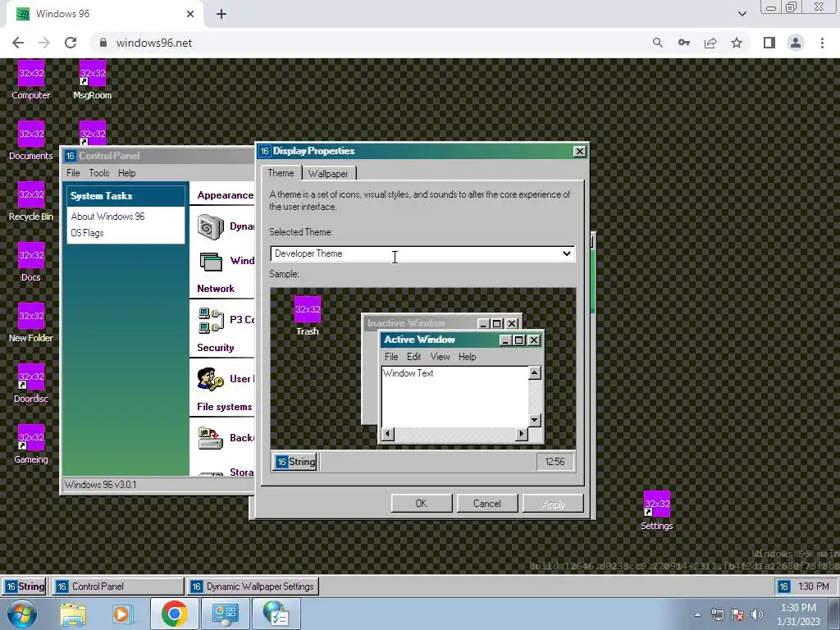Click the password key icon in Chrome
The height and width of the screenshot is (630, 840).
click(684, 43)
